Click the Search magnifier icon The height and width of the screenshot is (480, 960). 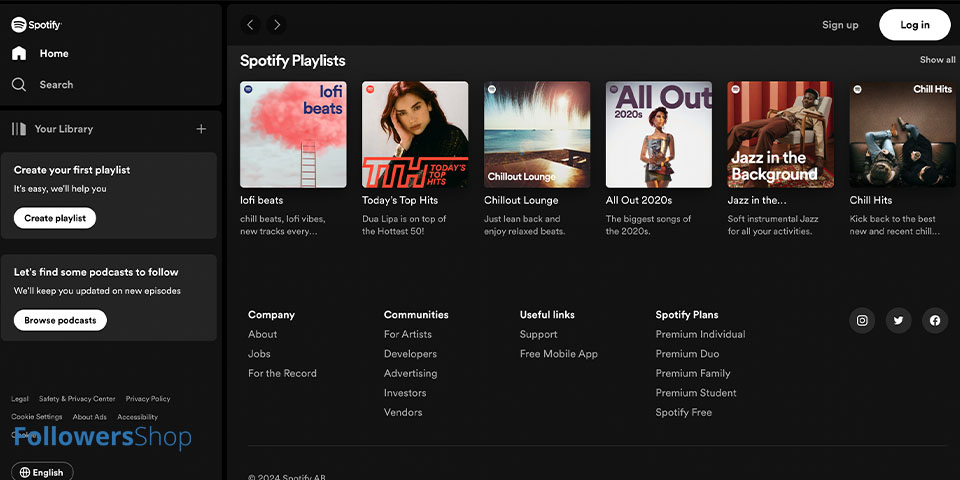19,84
